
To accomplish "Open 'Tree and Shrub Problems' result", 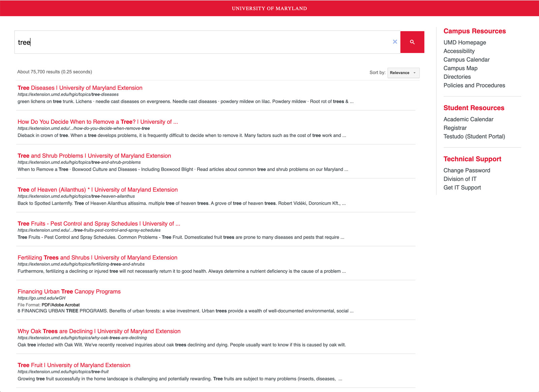I will point(94,156).
